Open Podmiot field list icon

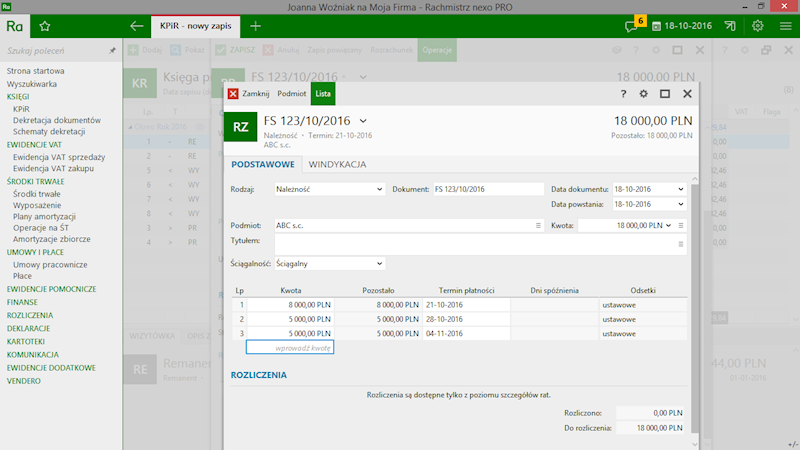[x=538, y=226]
